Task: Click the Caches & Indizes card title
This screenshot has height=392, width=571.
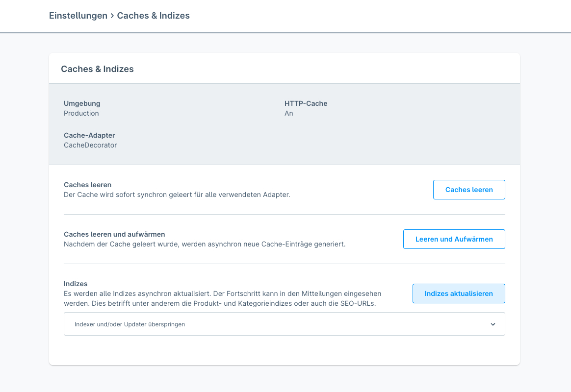Action: point(97,69)
